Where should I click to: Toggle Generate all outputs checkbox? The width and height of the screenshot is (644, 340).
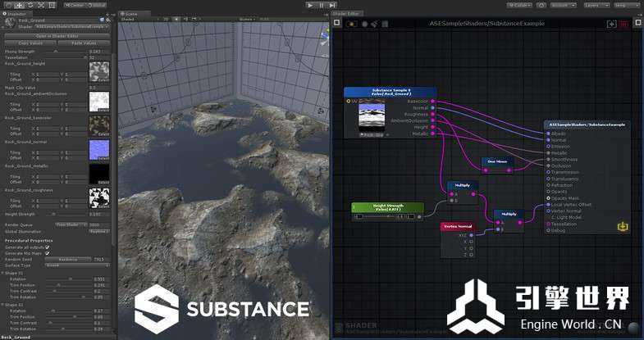coord(48,247)
